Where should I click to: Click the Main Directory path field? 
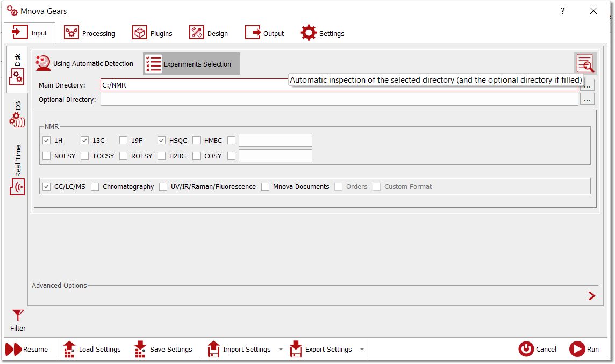click(x=339, y=85)
